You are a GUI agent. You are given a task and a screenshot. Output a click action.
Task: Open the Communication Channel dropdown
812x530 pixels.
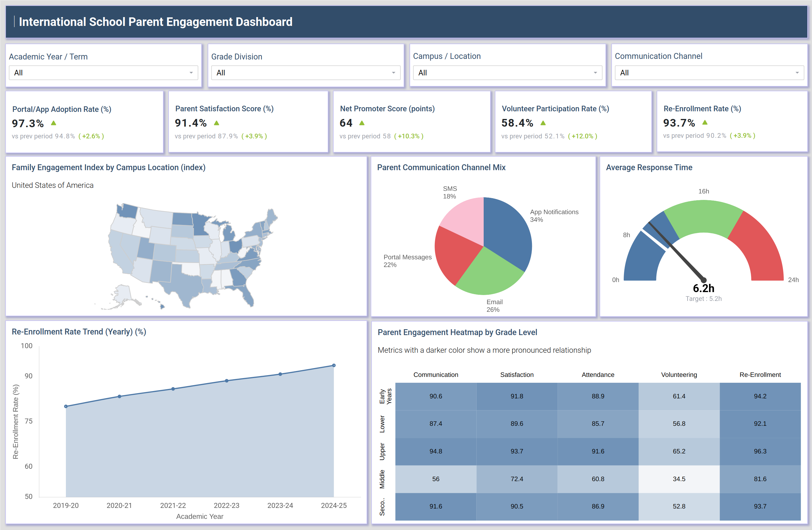click(x=709, y=73)
